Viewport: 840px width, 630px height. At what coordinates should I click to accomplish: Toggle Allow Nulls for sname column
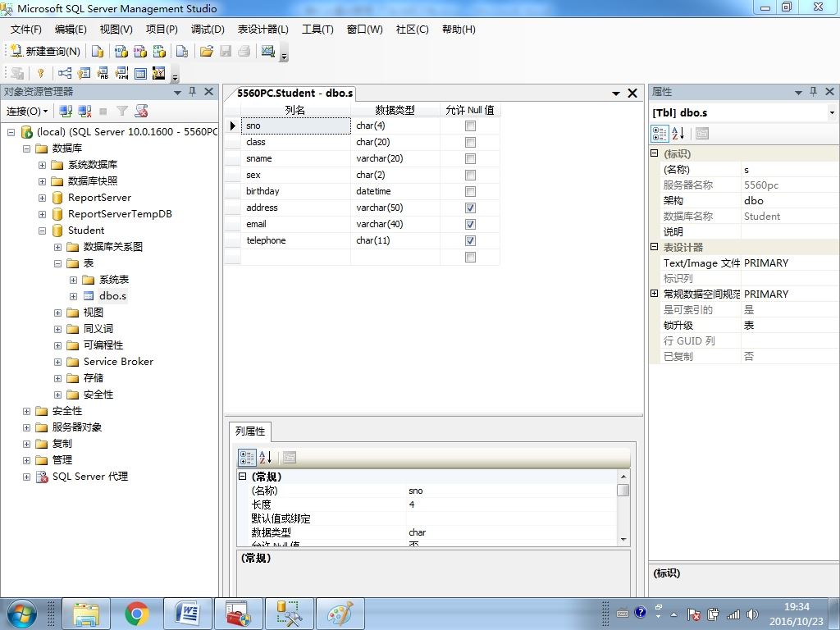(470, 158)
